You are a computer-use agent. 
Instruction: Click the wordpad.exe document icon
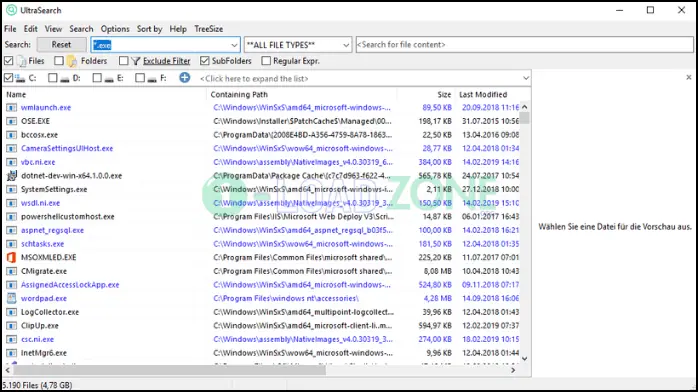12,298
